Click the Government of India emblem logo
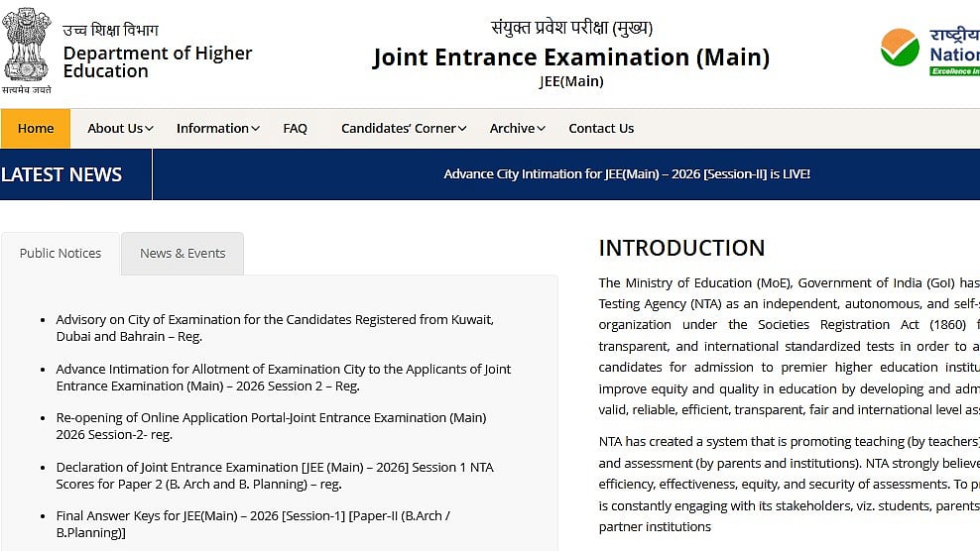 point(27,48)
